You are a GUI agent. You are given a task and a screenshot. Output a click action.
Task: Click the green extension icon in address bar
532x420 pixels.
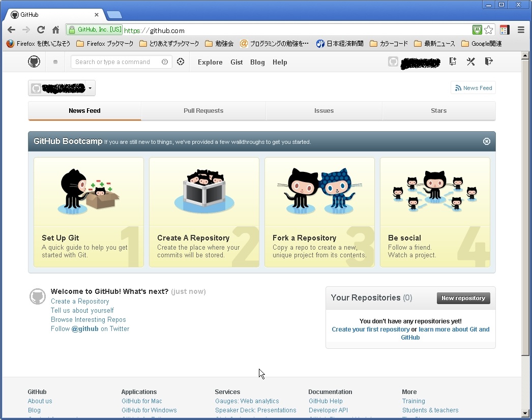tap(477, 30)
